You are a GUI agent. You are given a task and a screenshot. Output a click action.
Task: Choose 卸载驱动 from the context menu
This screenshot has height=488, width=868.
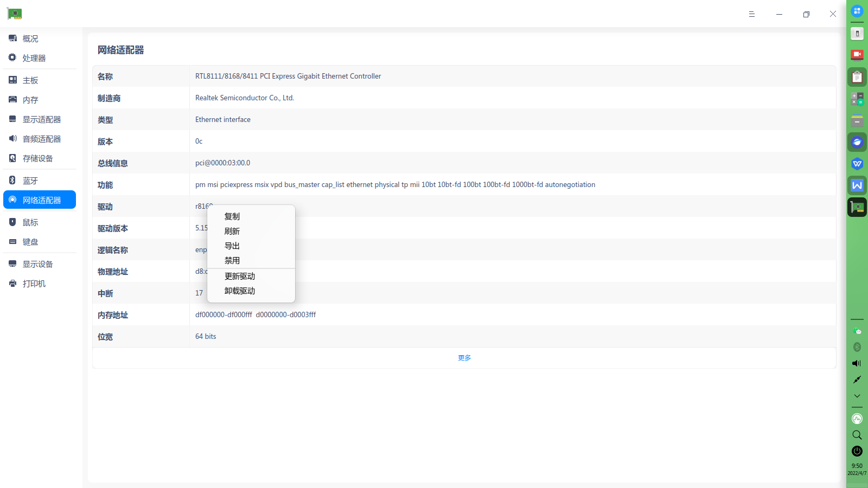click(251, 291)
